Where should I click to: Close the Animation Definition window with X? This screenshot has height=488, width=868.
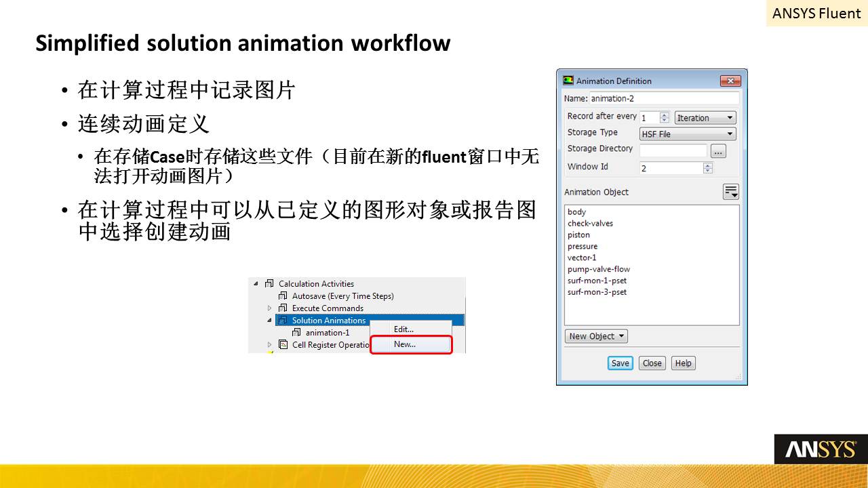(x=730, y=81)
